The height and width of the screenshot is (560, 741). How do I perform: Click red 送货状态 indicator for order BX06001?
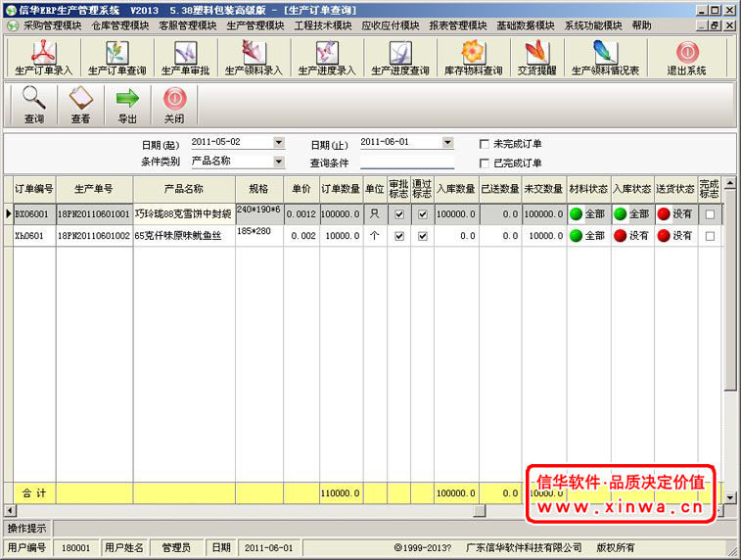click(664, 214)
